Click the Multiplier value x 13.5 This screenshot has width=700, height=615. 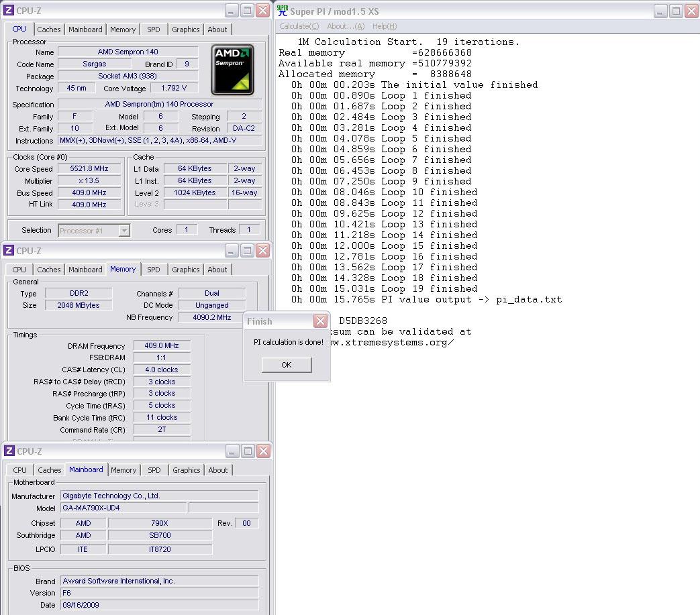click(89, 180)
